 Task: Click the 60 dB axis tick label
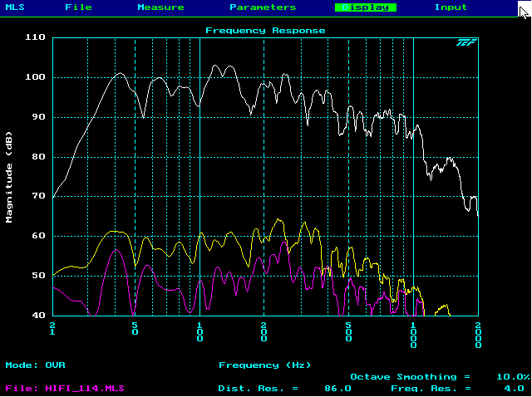[39, 236]
